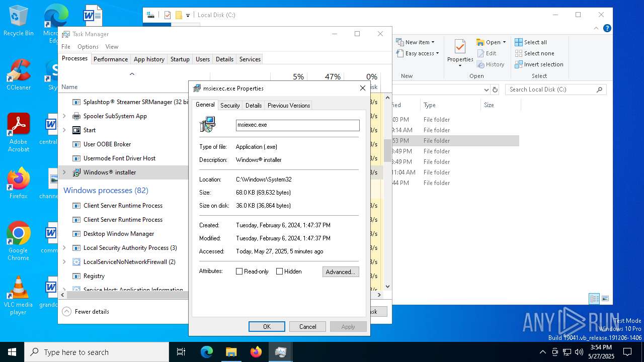Viewport: 644px width, 362px height.
Task: Open Task Manager File menu
Action: click(66, 47)
